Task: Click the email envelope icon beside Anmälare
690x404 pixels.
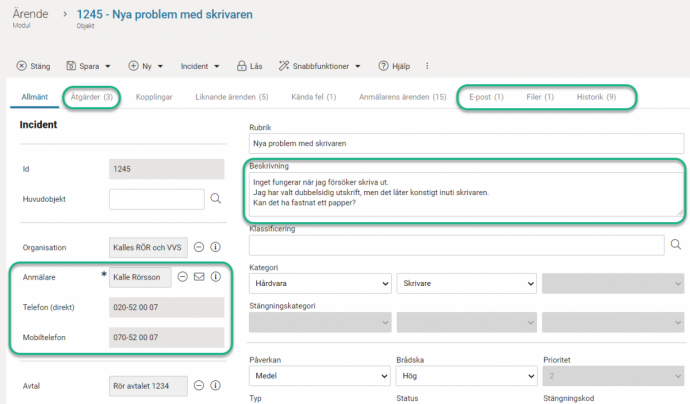Action: coord(198,277)
